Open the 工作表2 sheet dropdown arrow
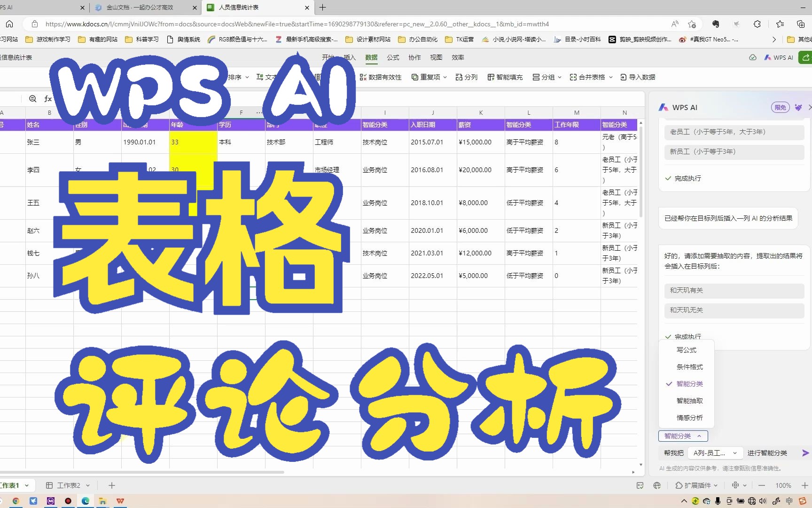Screen dimensions: 812x508 coord(88,485)
